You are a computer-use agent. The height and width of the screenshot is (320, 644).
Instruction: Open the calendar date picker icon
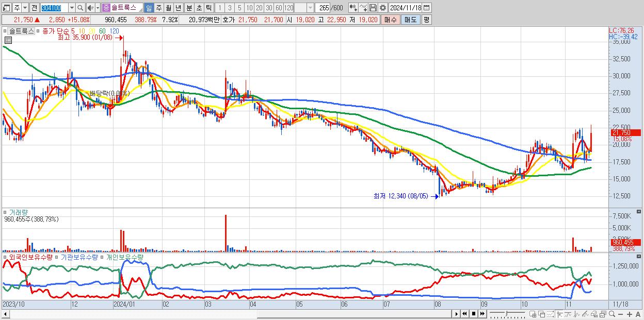(x=426, y=8)
